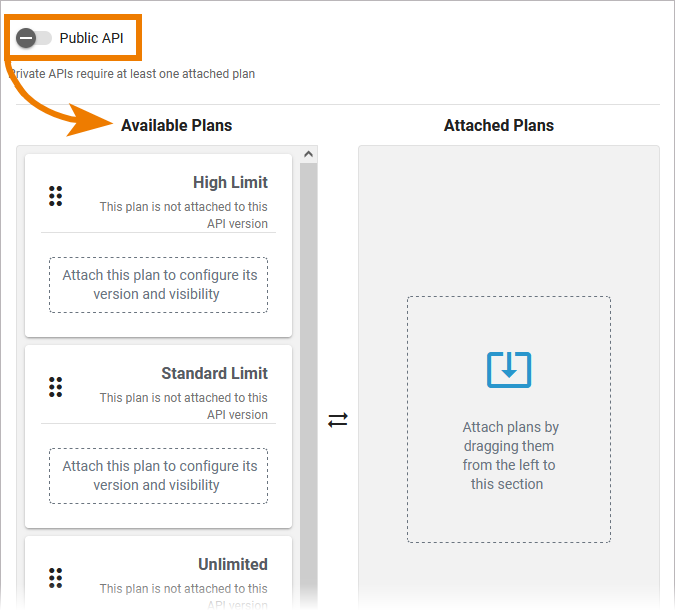The width and height of the screenshot is (675, 611).
Task: Click the Public API label text
Action: pos(92,38)
